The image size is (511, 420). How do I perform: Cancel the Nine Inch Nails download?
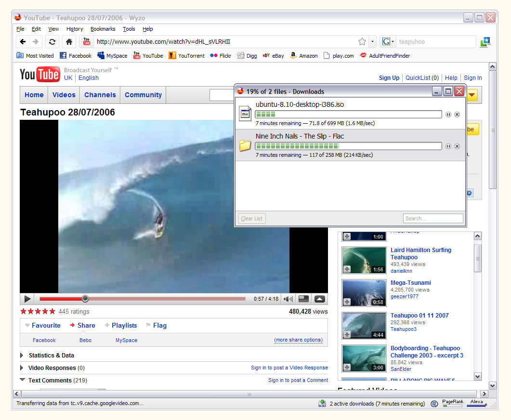point(457,146)
